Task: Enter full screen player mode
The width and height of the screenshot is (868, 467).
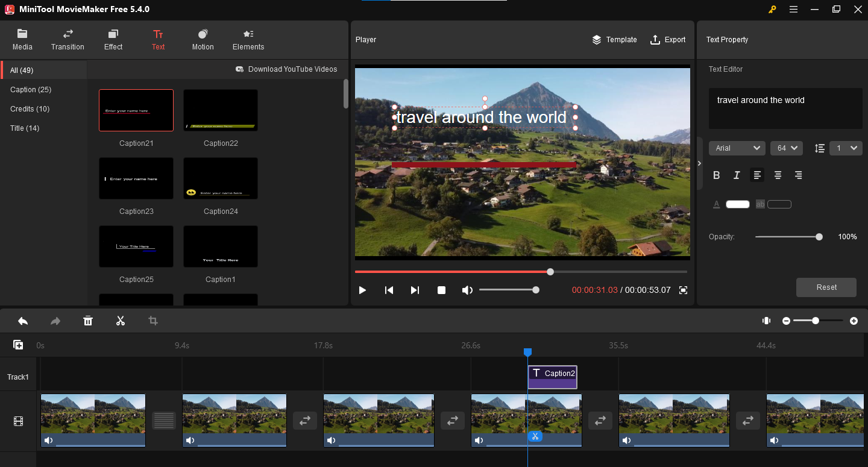Action: click(683, 290)
